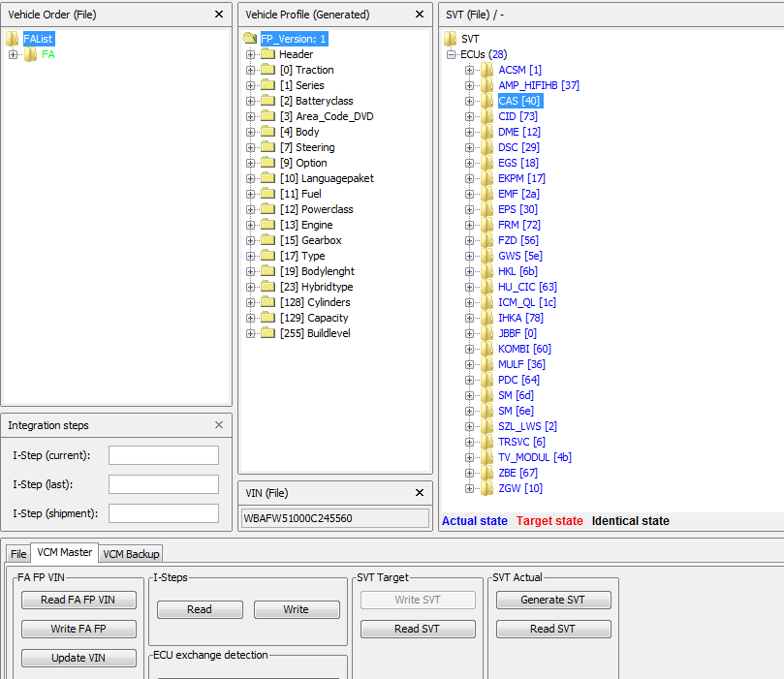
Task: Click the FAList folder icon
Action: tap(12, 39)
